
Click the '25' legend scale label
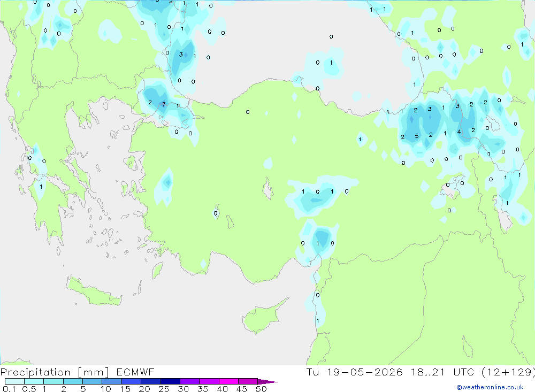(x=164, y=389)
